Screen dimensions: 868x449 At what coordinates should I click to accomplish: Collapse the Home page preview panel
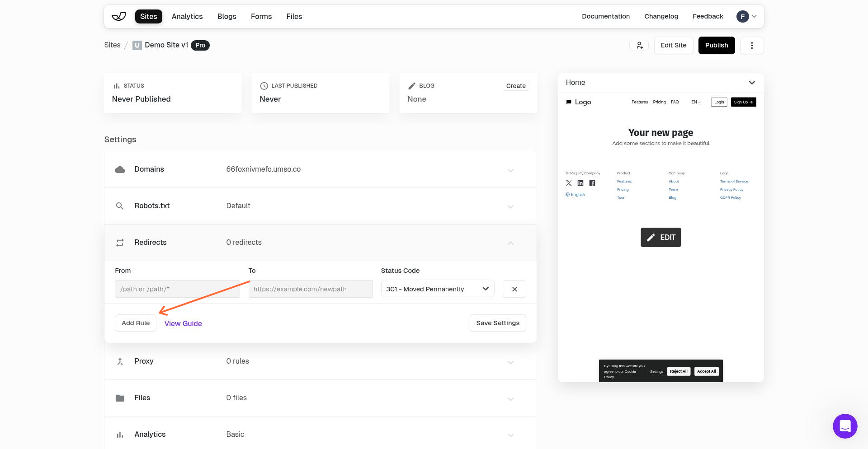click(752, 83)
